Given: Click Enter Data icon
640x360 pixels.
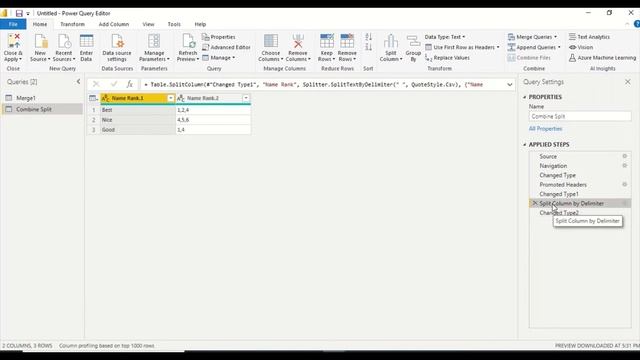Looking at the screenshot, I should pyautogui.click(x=86, y=41).
